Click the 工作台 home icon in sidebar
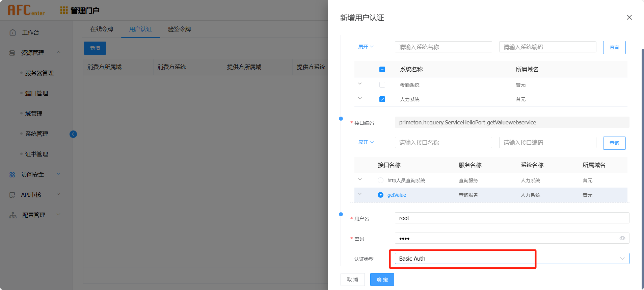Image resolution: width=644 pixels, height=290 pixels. (x=13, y=32)
